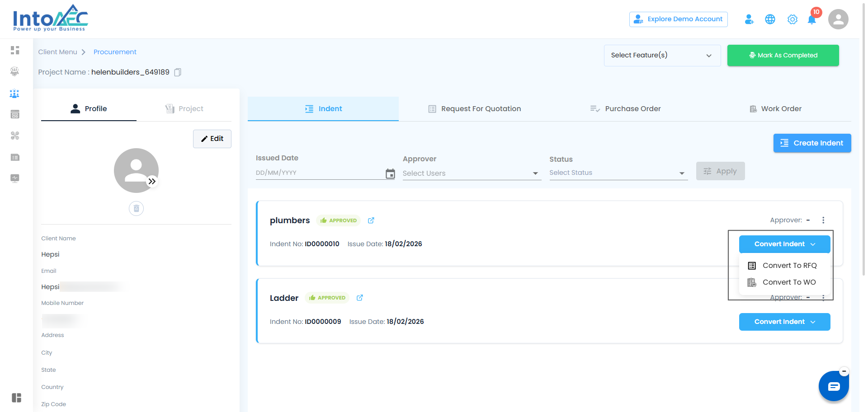Click the delete profile photo trash icon

coord(136,208)
